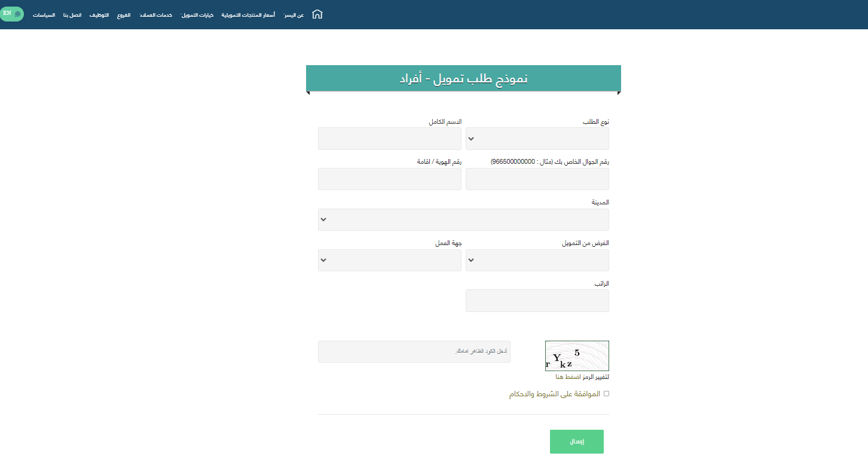Screen dimensions: 868x459
Task: Check الموافقة على الشروط والاحكام checkbox
Action: [x=606, y=394]
